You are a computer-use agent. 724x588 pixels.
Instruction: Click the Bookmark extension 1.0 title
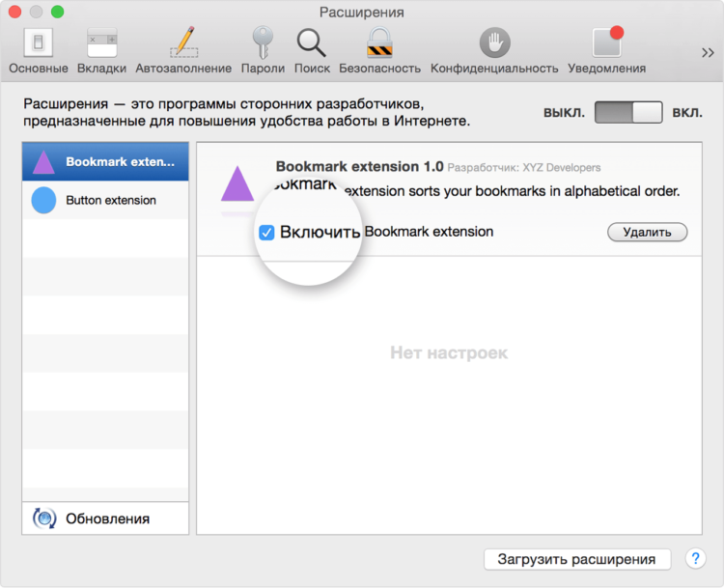[x=359, y=166]
